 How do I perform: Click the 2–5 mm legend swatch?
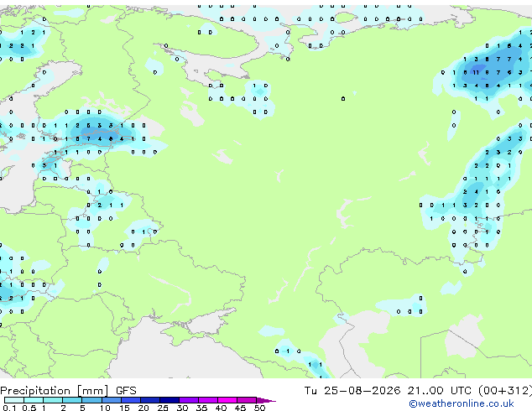coord(72,400)
